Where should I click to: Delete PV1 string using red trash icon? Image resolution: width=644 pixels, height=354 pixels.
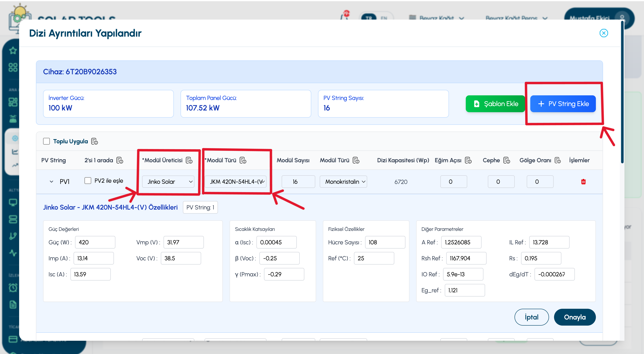click(x=583, y=181)
